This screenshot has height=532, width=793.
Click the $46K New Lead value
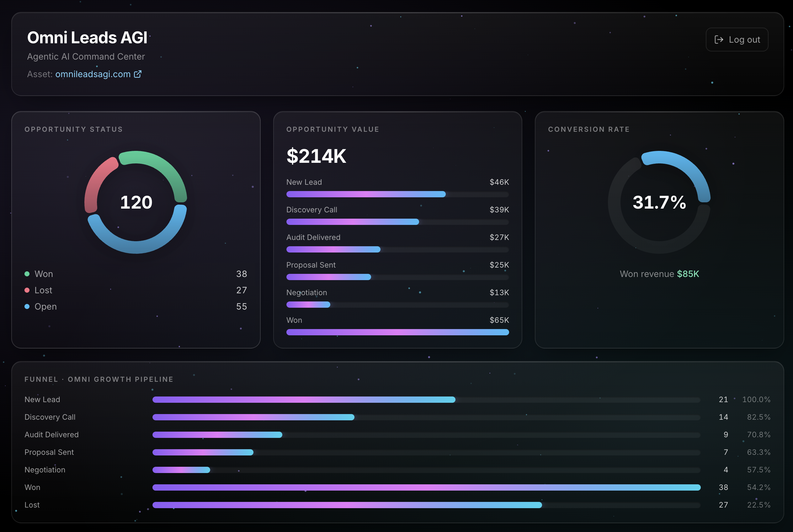pos(499,182)
